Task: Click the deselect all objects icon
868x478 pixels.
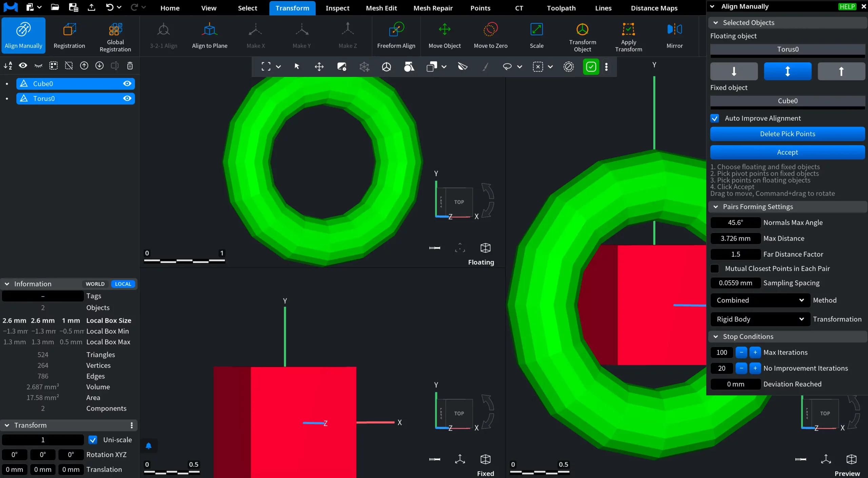Action: click(x=69, y=66)
